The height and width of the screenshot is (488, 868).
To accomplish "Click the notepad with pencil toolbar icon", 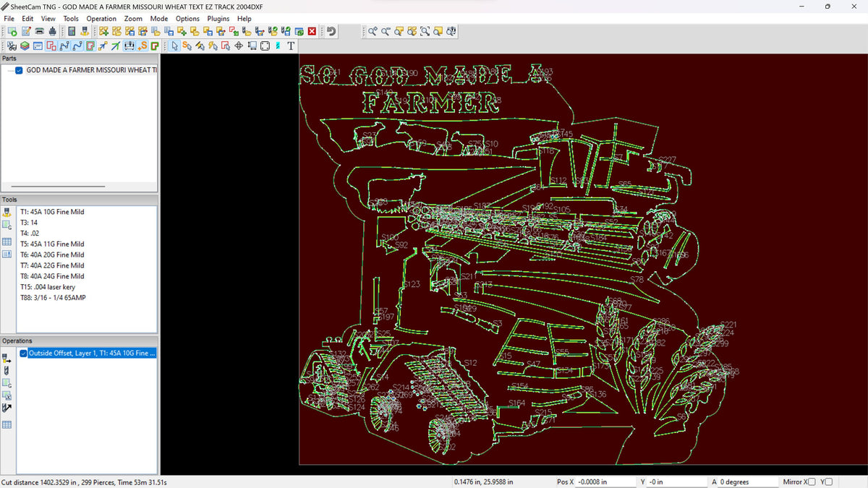I will click(x=26, y=31).
